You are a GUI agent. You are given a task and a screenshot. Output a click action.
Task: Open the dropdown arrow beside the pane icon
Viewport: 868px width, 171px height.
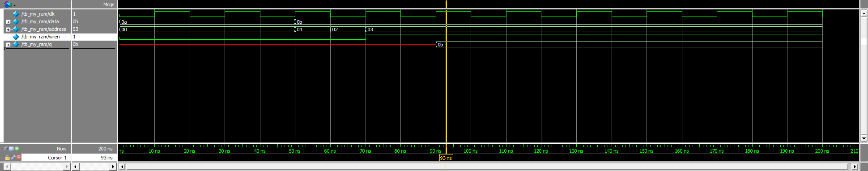pos(14,5)
